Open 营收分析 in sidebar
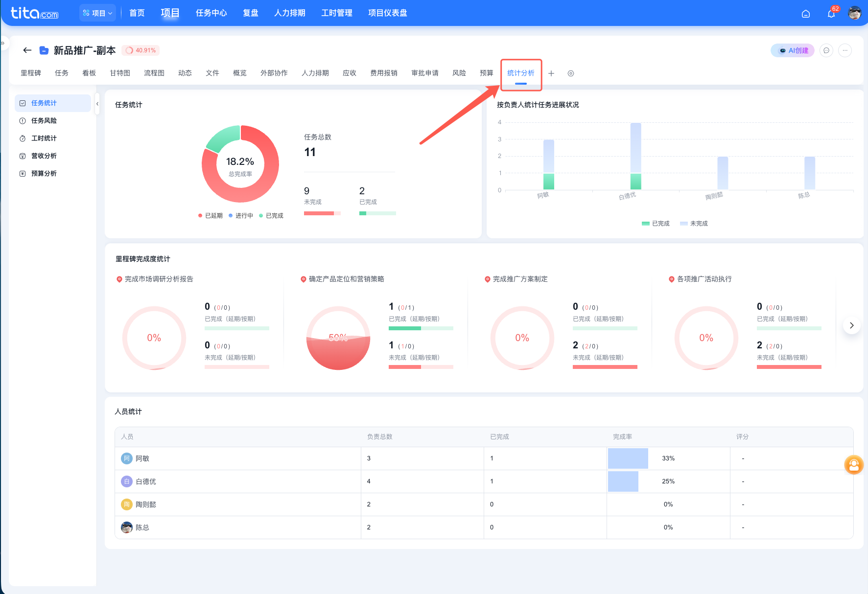The width and height of the screenshot is (868, 594). coord(53,156)
